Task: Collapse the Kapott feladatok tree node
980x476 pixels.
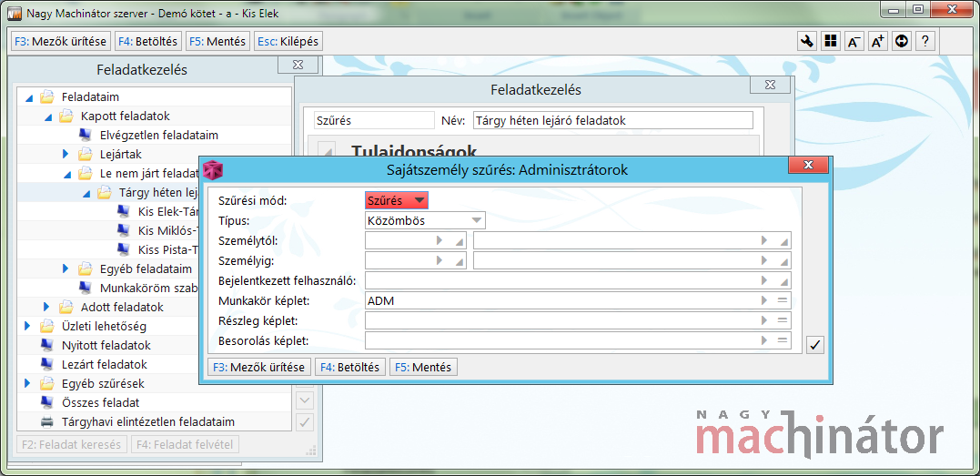Action: pos(47,117)
